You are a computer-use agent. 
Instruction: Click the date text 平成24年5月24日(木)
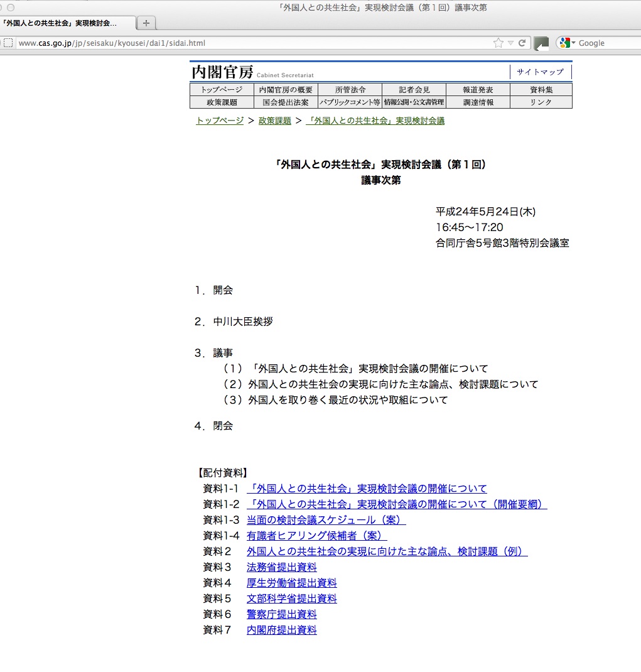coord(485,212)
